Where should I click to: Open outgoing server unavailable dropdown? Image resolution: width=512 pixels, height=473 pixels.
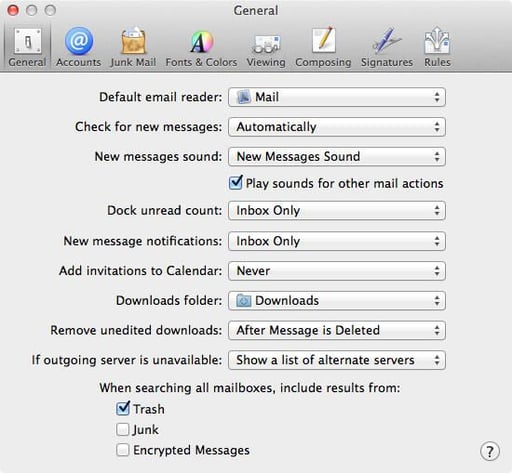(337, 360)
